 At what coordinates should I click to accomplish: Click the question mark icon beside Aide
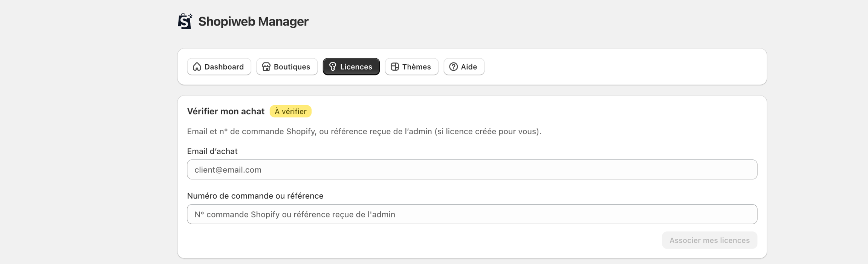click(x=453, y=67)
